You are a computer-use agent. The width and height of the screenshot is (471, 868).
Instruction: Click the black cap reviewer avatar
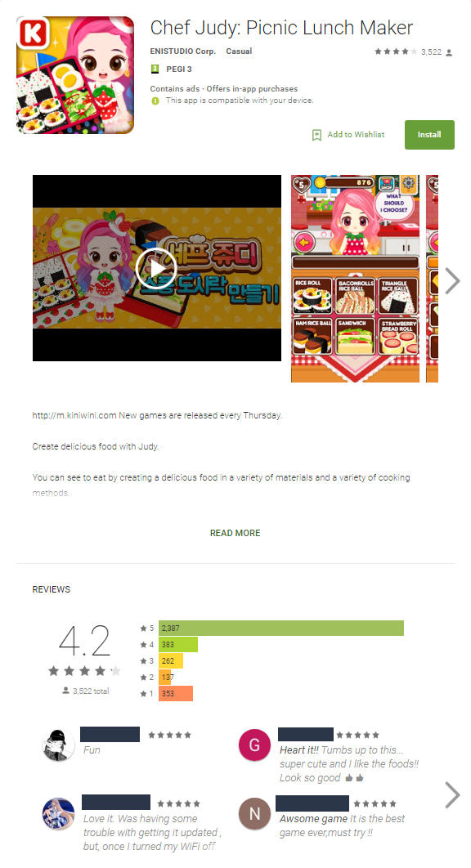(58, 745)
